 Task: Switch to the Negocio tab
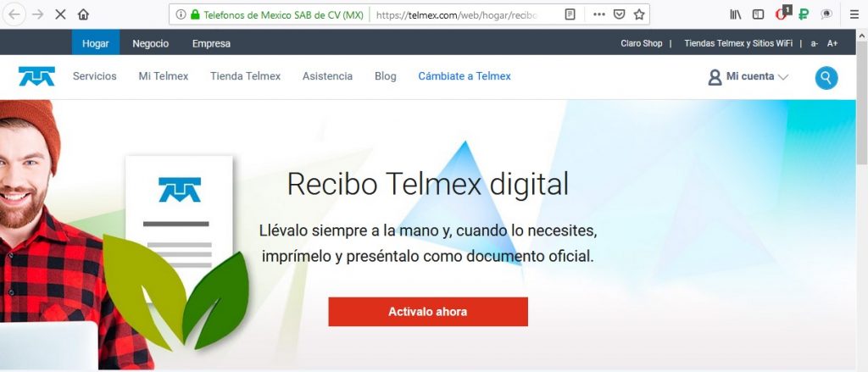coord(151,43)
